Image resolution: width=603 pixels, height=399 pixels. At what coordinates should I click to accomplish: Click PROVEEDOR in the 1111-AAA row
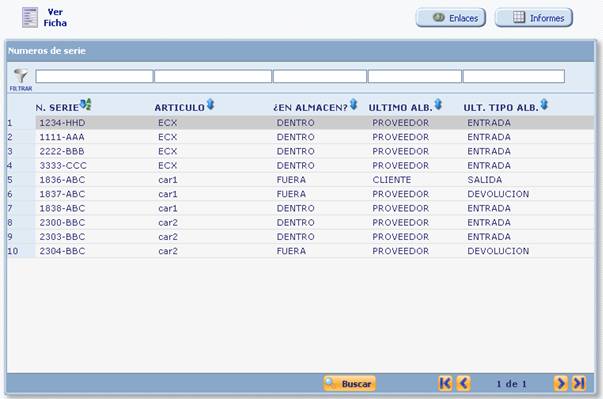point(400,137)
